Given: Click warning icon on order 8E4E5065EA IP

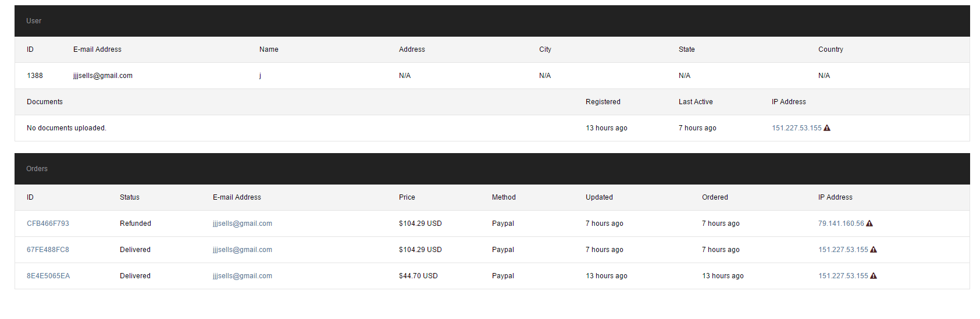Looking at the screenshot, I should click(874, 276).
